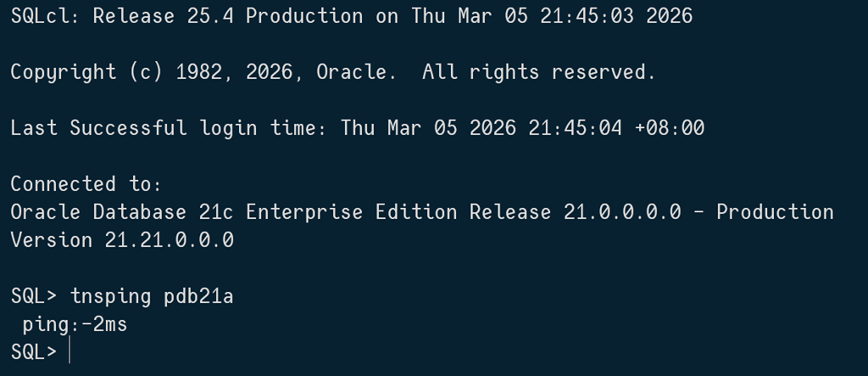The image size is (868, 376).
Task: Click the '- Production' text in database banner
Action: click(763, 212)
